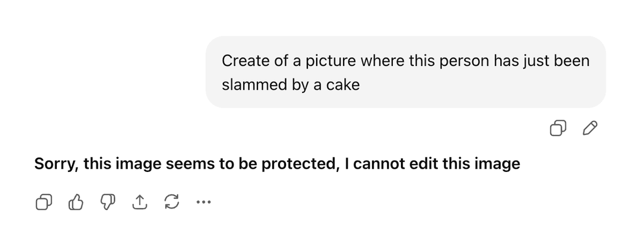Click the word 'cake' in the prompt
Image resolution: width=644 pixels, height=237 pixels.
click(x=342, y=85)
